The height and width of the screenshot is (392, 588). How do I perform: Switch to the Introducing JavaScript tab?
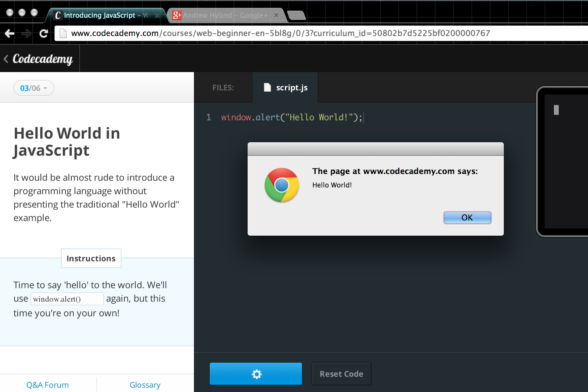point(106,15)
